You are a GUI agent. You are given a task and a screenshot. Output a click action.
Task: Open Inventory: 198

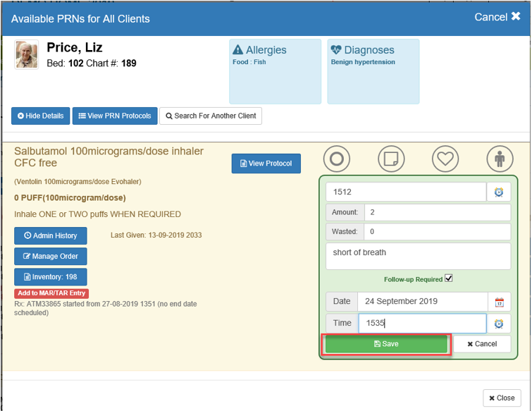coord(50,277)
